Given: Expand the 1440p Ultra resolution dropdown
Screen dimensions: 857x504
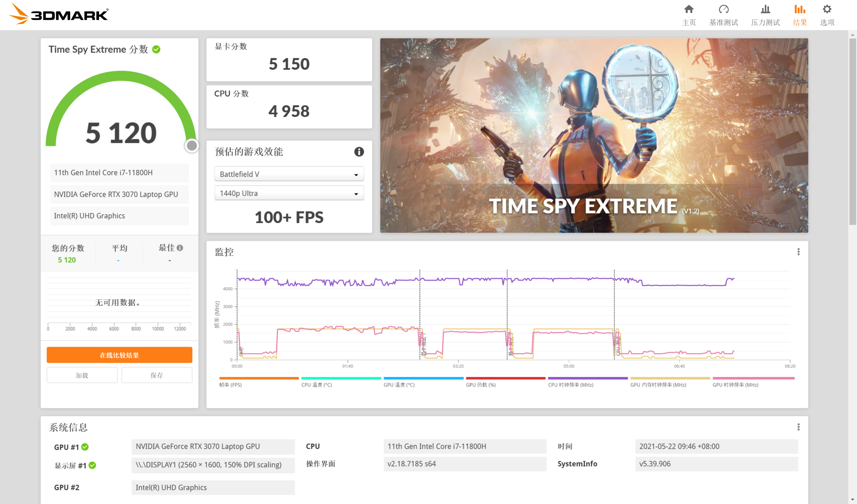Looking at the screenshot, I should tap(289, 193).
